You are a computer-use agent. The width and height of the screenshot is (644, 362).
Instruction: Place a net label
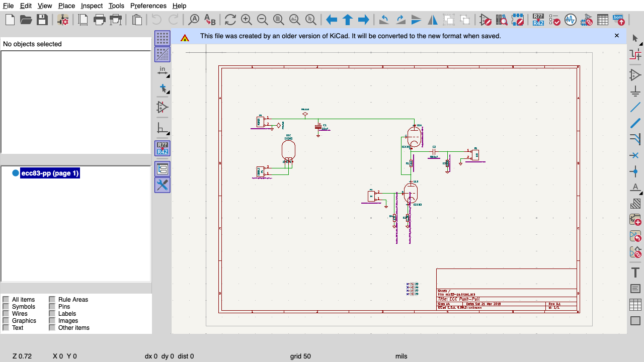tap(635, 188)
